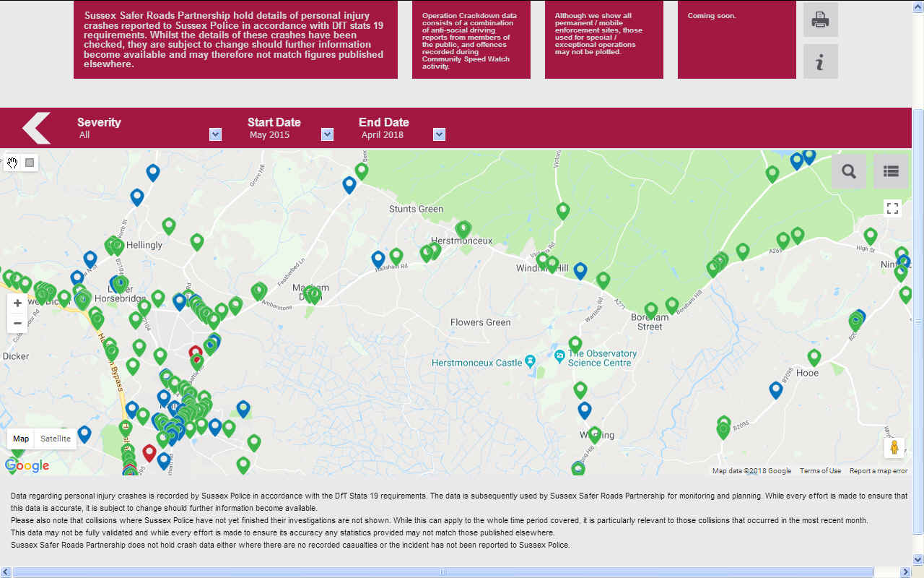Open the Severity dropdown
Image resolution: width=924 pixels, height=578 pixels.
click(x=215, y=134)
